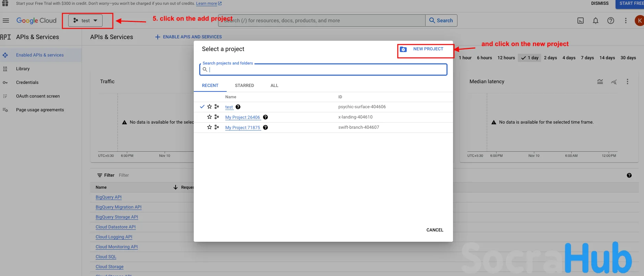Open the Cloud Shell terminal icon
This screenshot has height=276, width=644.
(581, 21)
